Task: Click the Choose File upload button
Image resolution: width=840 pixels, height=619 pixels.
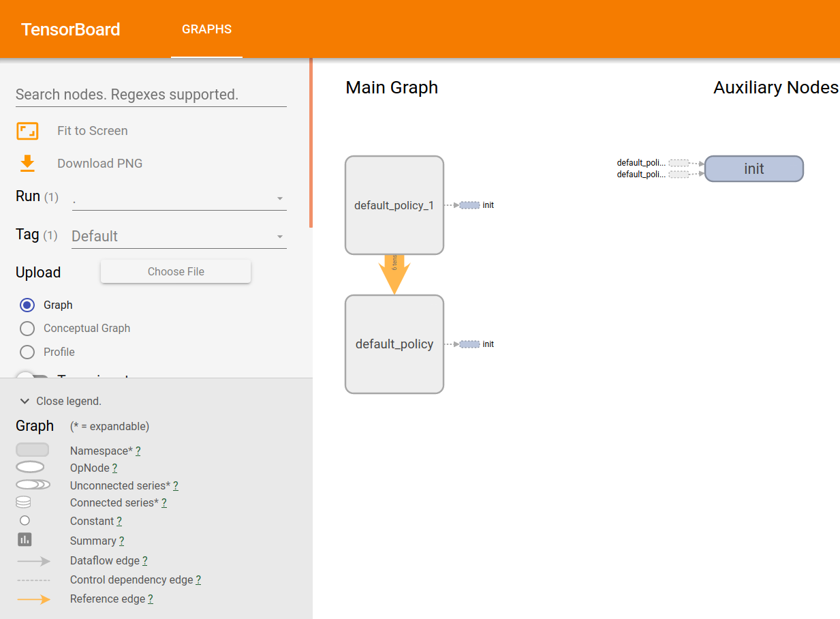Action: (176, 271)
